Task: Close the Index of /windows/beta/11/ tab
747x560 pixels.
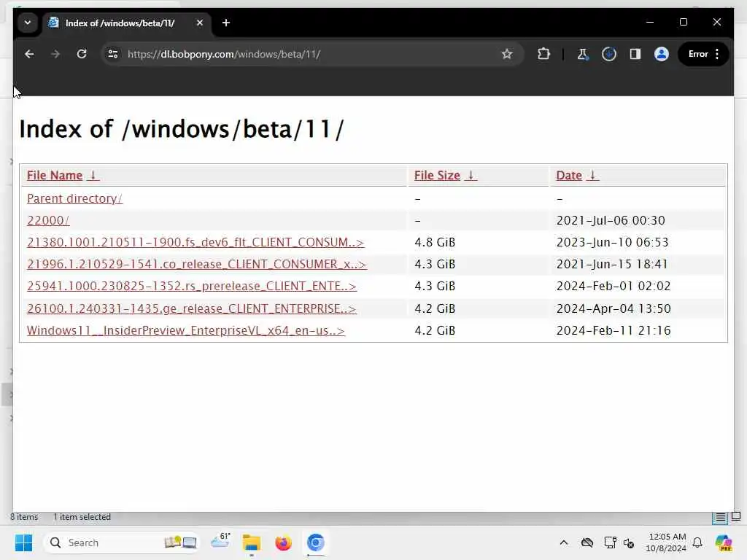Action: pos(200,23)
